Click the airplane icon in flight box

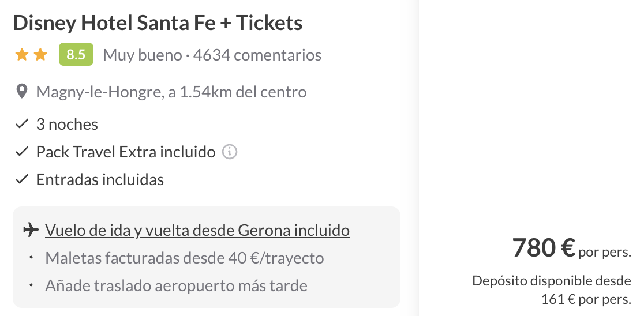pyautogui.click(x=31, y=230)
